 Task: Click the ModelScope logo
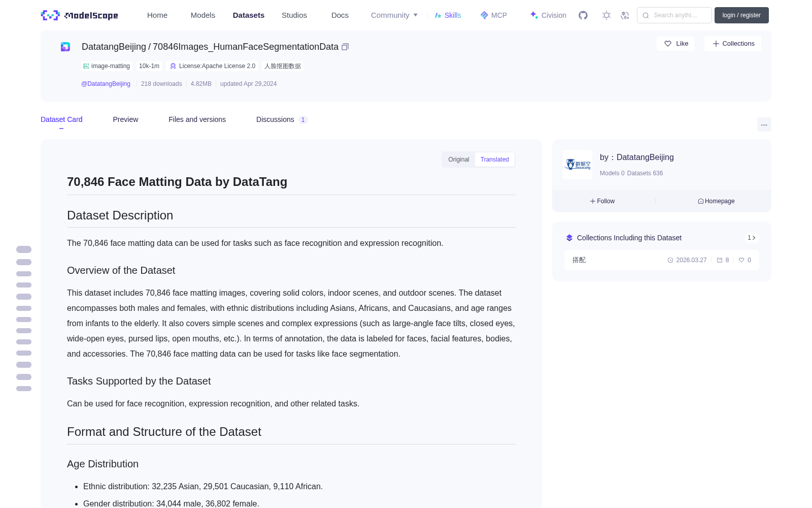pyautogui.click(x=80, y=15)
